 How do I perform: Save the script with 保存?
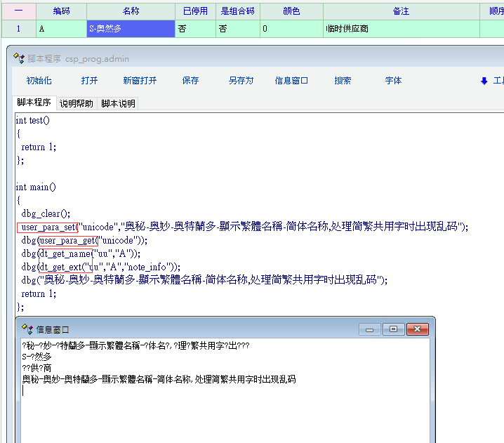pos(190,81)
